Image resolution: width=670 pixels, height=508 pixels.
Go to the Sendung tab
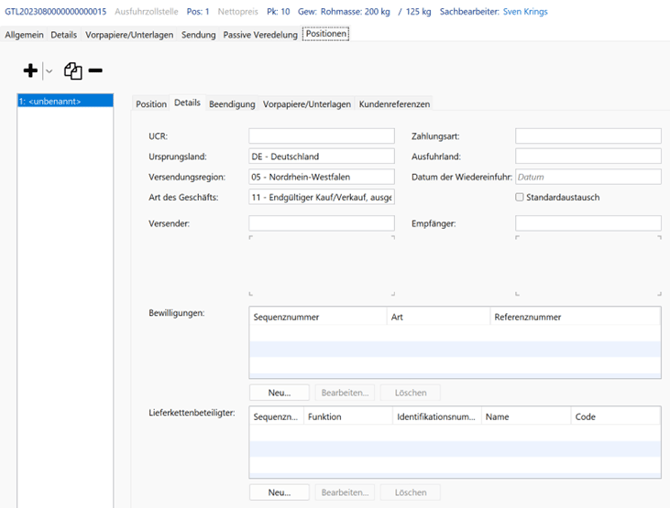point(198,35)
